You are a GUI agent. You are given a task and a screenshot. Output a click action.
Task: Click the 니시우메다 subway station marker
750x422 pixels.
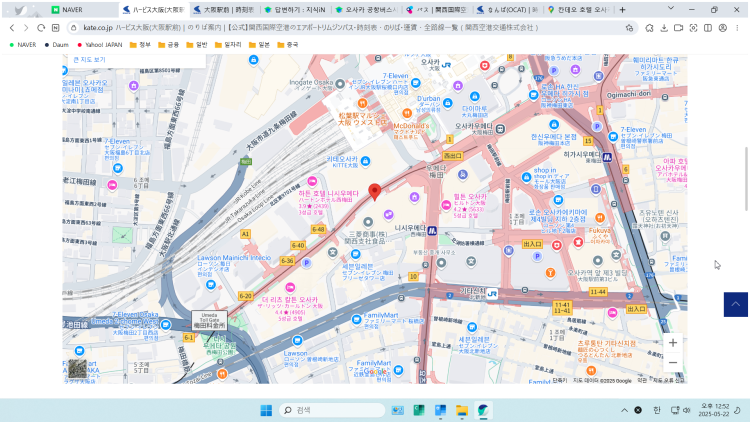coord(432,231)
